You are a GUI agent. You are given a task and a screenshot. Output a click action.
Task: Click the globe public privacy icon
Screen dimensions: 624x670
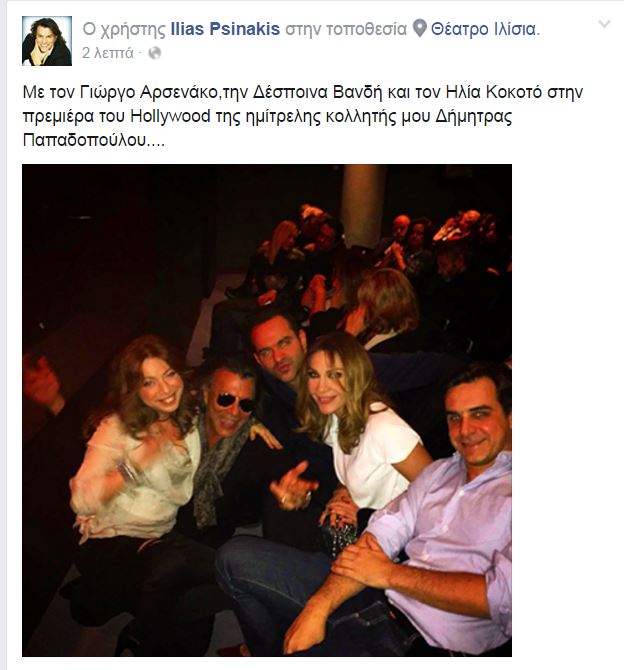[x=154, y=53]
